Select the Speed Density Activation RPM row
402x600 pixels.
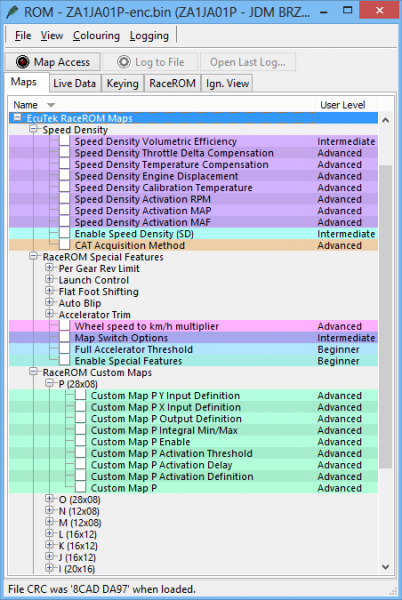(x=194, y=199)
